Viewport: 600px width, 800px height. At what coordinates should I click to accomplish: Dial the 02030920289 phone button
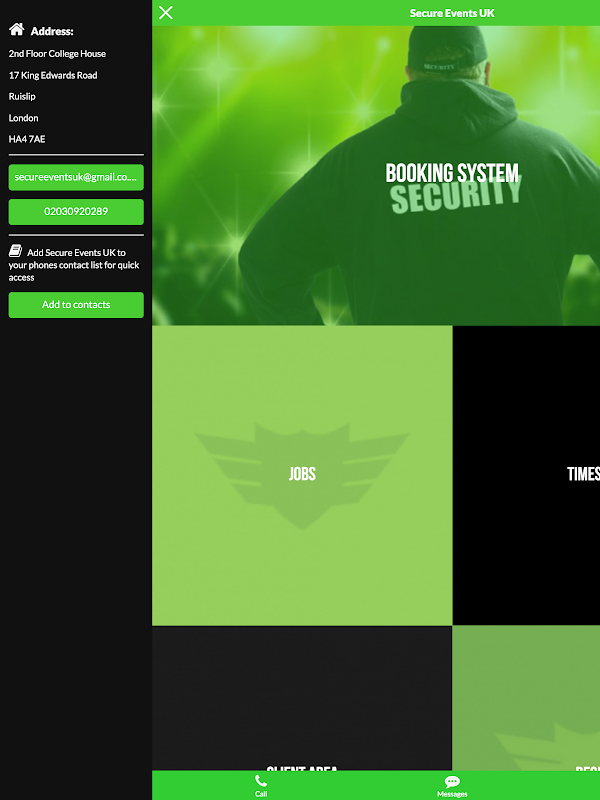click(x=76, y=212)
